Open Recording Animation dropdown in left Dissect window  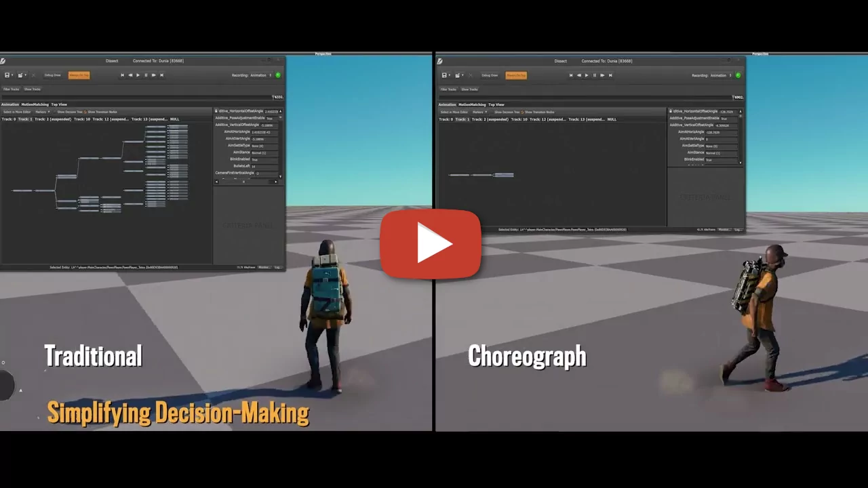tap(261, 75)
